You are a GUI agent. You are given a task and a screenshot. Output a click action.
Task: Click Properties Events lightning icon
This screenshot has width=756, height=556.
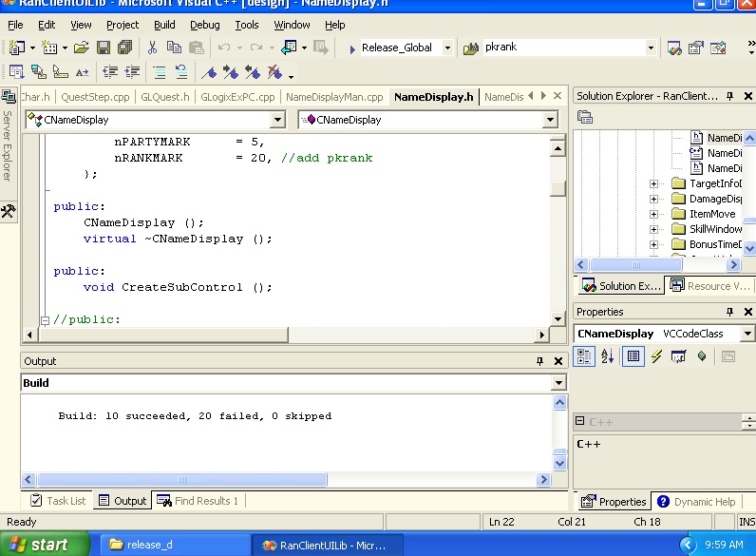point(656,356)
